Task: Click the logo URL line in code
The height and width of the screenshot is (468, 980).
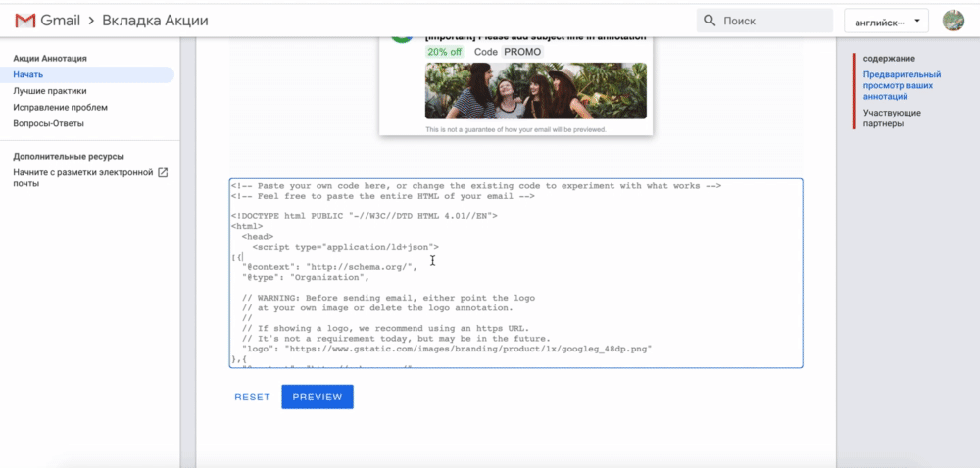Action: point(447,349)
